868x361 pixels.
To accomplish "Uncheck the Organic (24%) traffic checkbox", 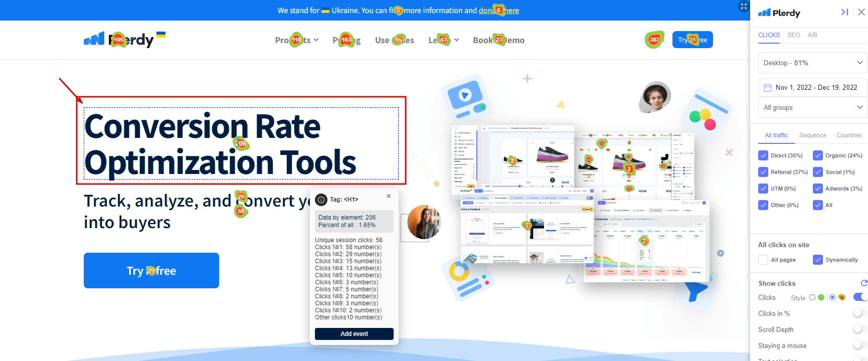I will pos(818,155).
